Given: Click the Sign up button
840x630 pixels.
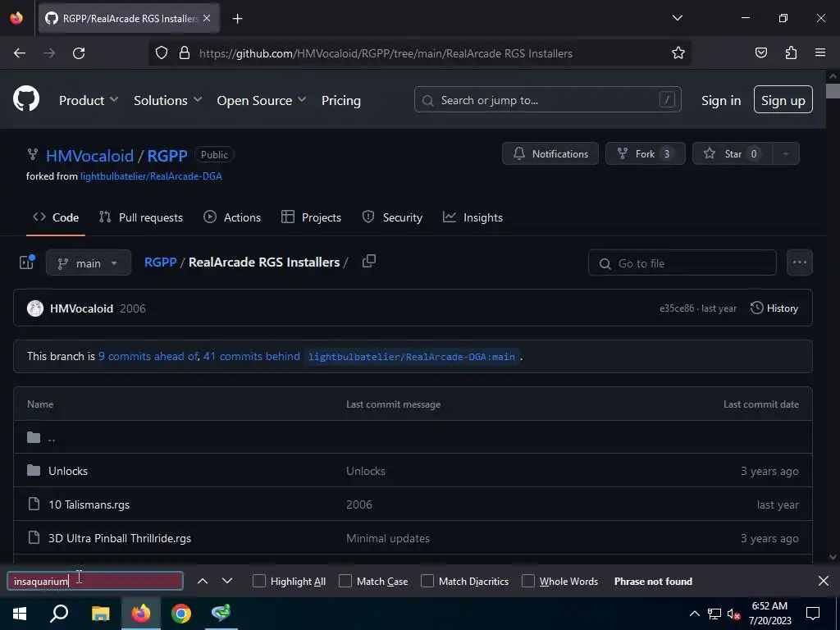Looking at the screenshot, I should tap(783, 99).
